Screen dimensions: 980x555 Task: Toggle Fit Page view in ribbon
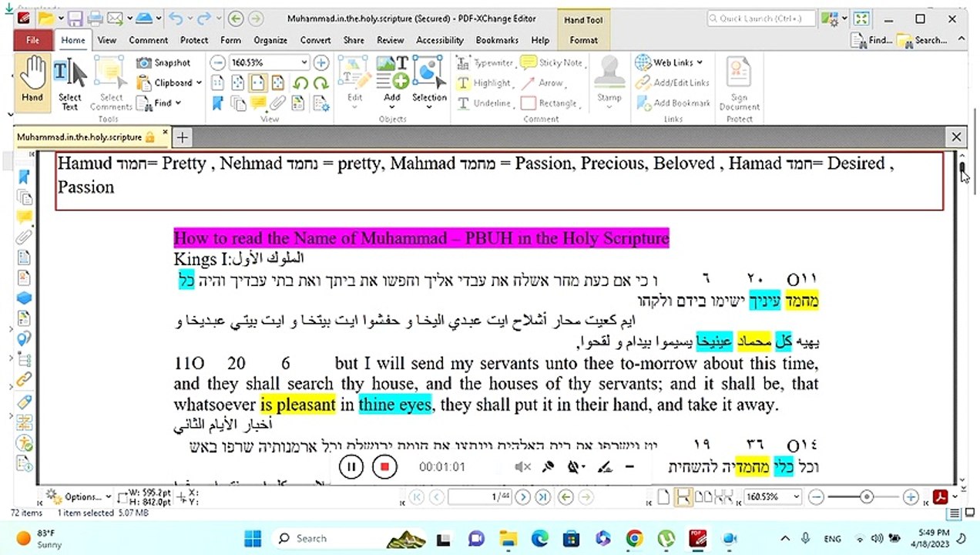point(238,83)
